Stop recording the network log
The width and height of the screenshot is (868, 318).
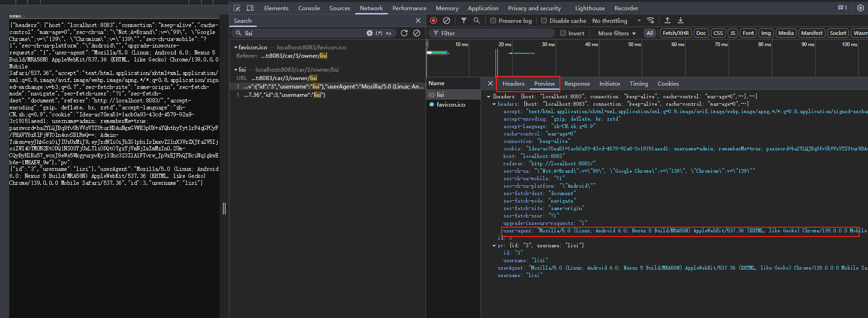tap(434, 20)
